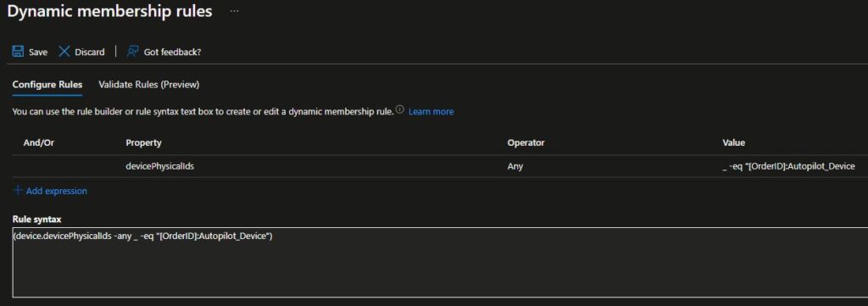Select the Any operator cell
Image resolution: width=868 pixels, height=306 pixels.
tap(515, 166)
